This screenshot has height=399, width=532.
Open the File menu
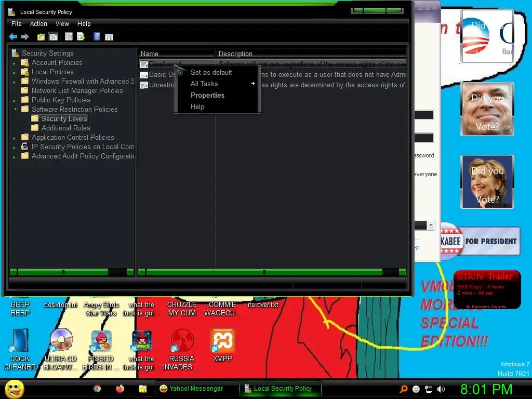click(16, 24)
